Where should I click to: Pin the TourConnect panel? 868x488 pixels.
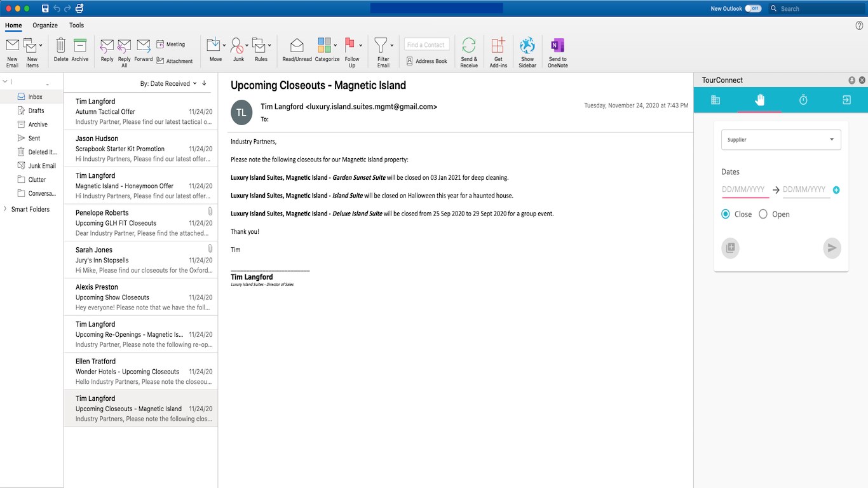pyautogui.click(x=851, y=80)
